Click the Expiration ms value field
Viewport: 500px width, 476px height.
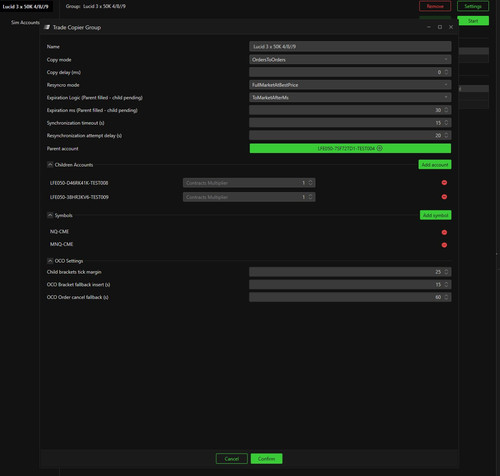click(350, 110)
